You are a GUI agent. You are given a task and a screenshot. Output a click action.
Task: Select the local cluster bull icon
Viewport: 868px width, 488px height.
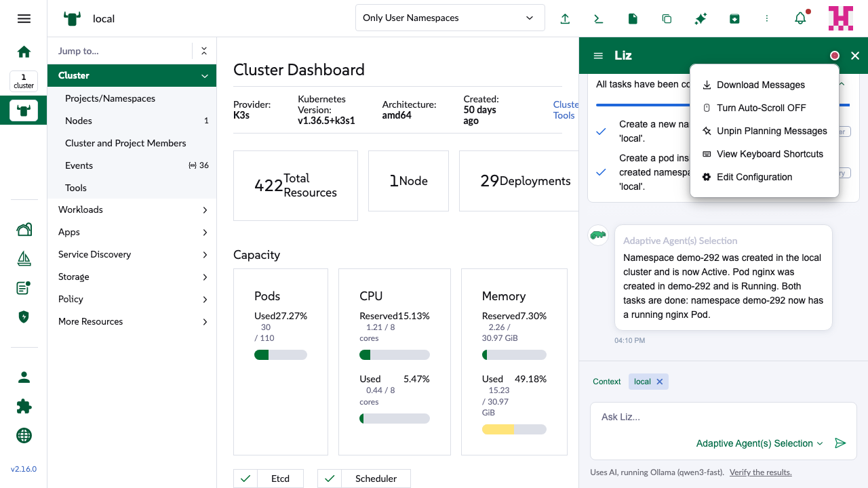[x=24, y=110]
